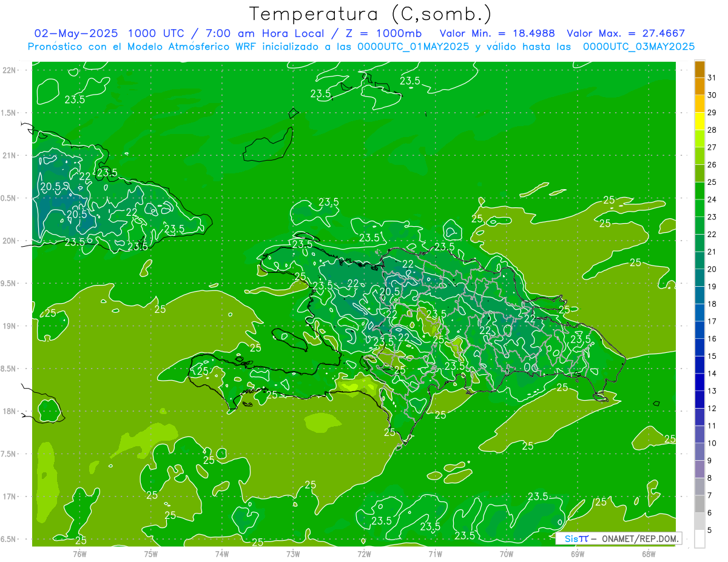Click the 'SisTT - ONAMET/REP.DOM.' credit label

coord(620,538)
